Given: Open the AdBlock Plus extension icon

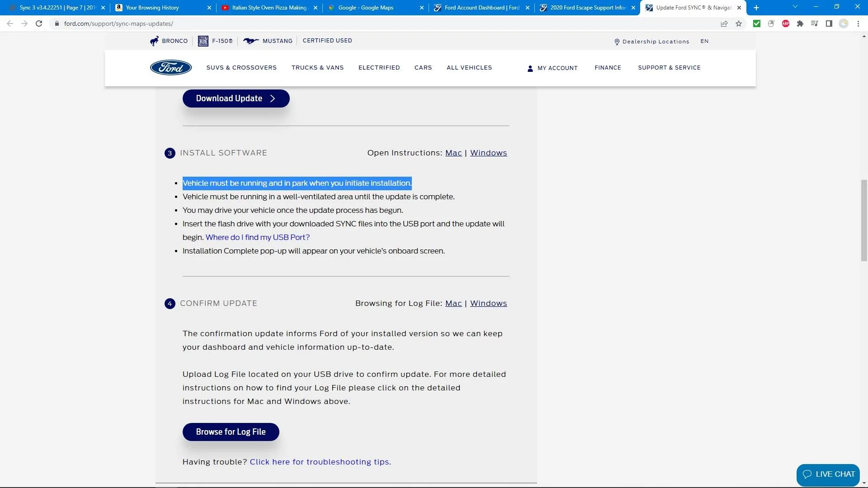Looking at the screenshot, I should point(786,23).
